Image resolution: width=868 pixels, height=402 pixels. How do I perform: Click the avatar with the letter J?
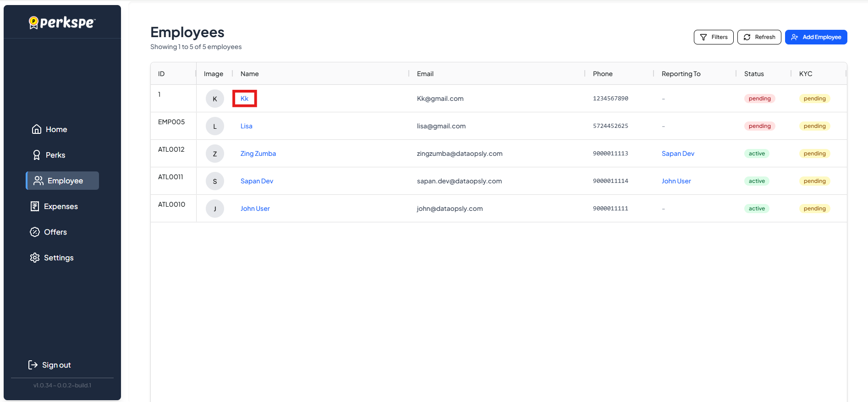[214, 209]
